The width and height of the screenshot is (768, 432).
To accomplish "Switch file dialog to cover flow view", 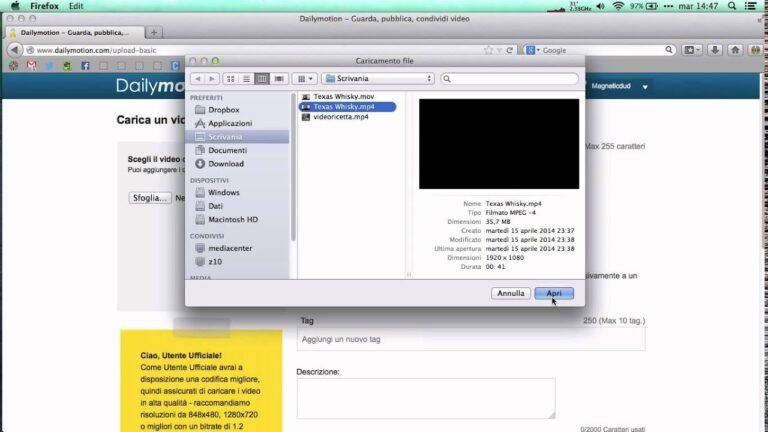I will (x=279, y=78).
